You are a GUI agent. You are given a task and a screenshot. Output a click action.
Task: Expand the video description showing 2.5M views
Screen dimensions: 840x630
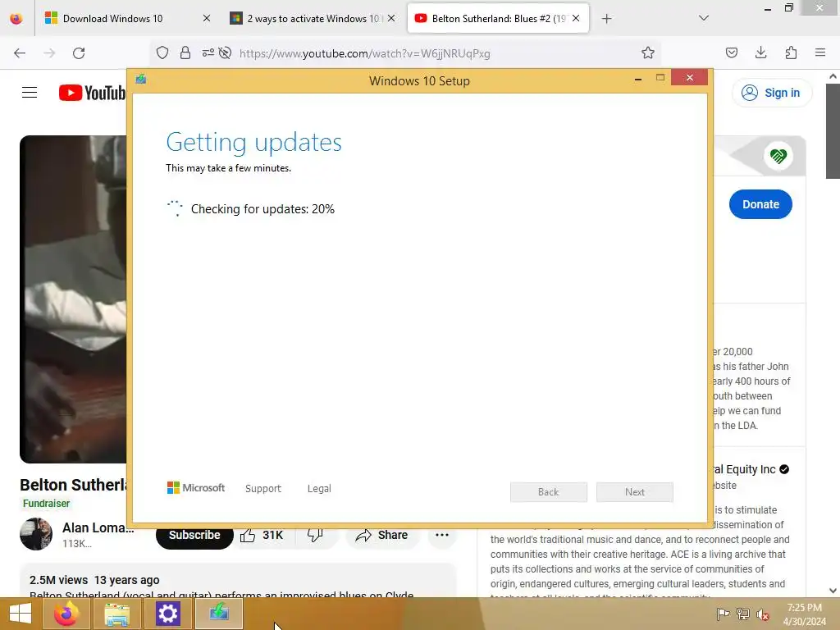(x=238, y=580)
